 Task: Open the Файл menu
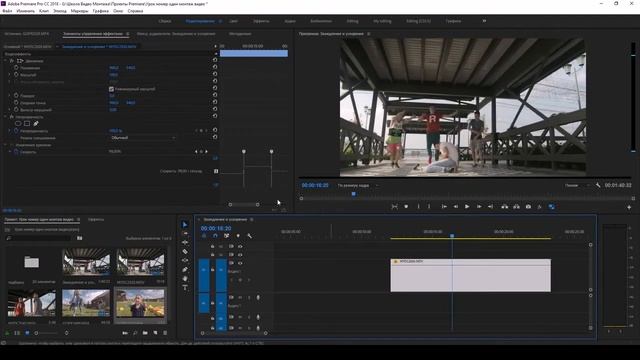pyautogui.click(x=7, y=11)
